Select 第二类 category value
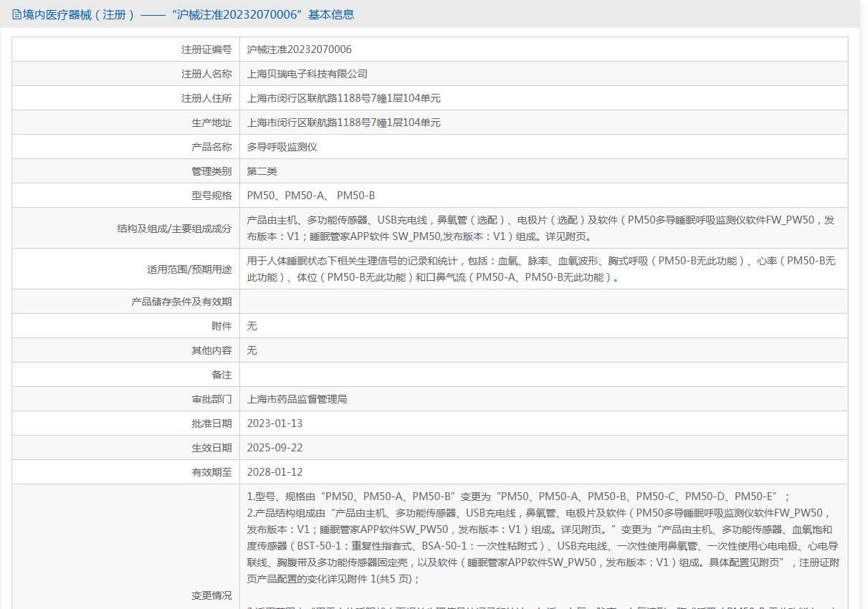The width and height of the screenshot is (868, 609). point(262,171)
